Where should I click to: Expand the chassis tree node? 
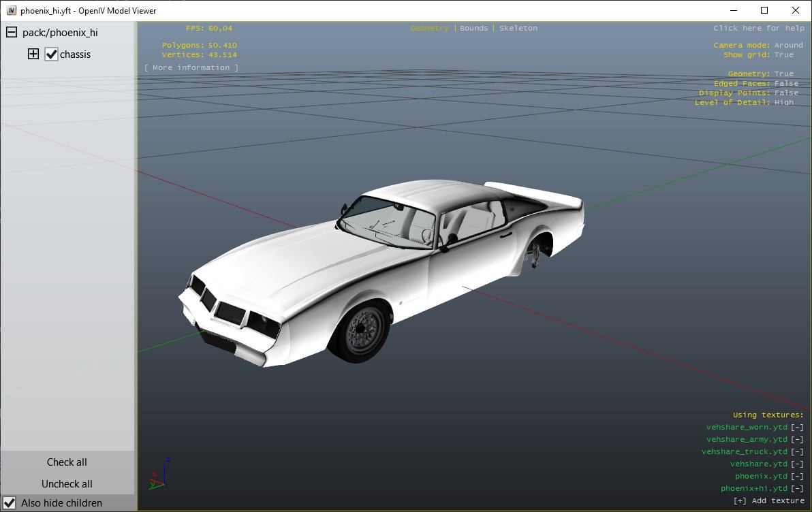(33, 54)
